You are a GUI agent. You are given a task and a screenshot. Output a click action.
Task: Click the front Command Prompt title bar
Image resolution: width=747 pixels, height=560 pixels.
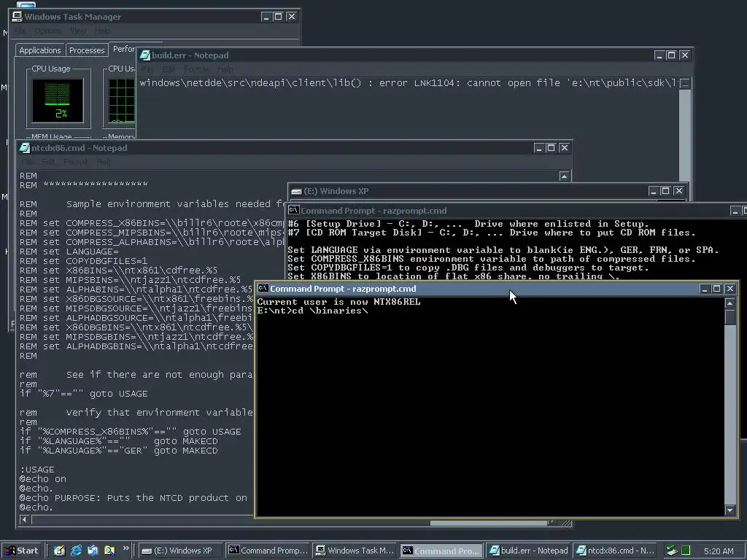(497, 289)
